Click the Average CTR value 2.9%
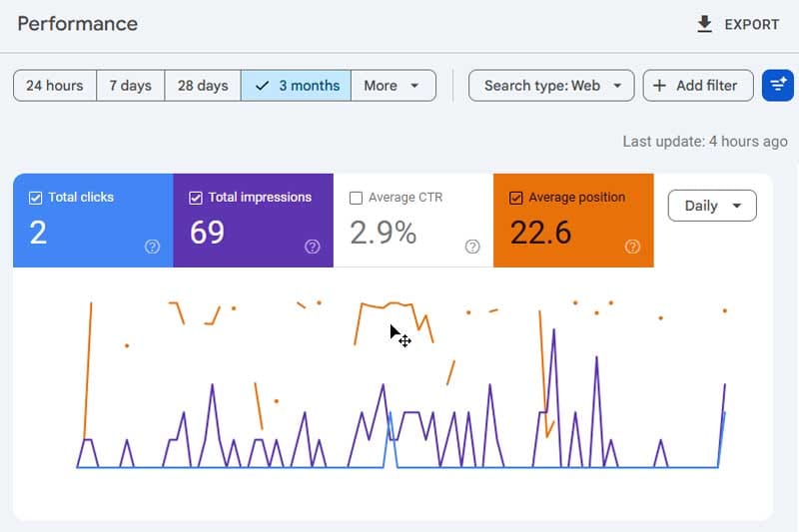The image size is (799, 532). pos(384,233)
